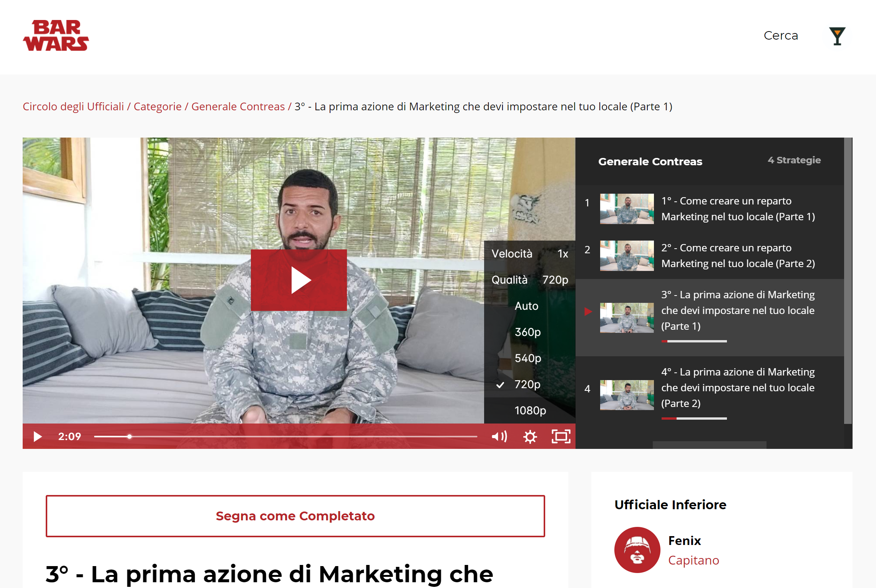Toggle the settings gear in the player
Screen dimensions: 876x588
point(530,437)
